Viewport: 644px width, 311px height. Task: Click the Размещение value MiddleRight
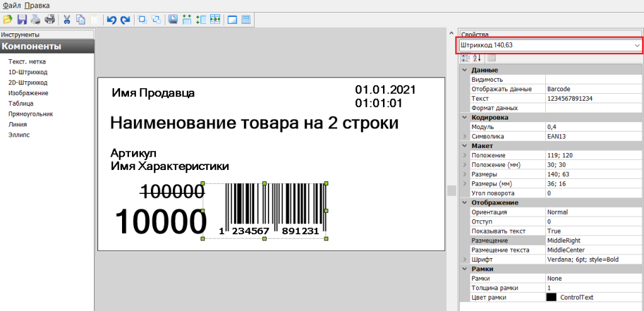pyautogui.click(x=594, y=240)
